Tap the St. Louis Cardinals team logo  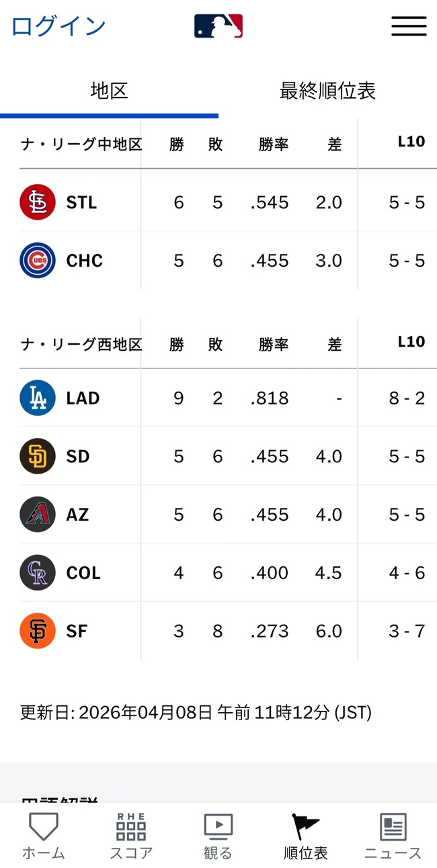click(38, 202)
